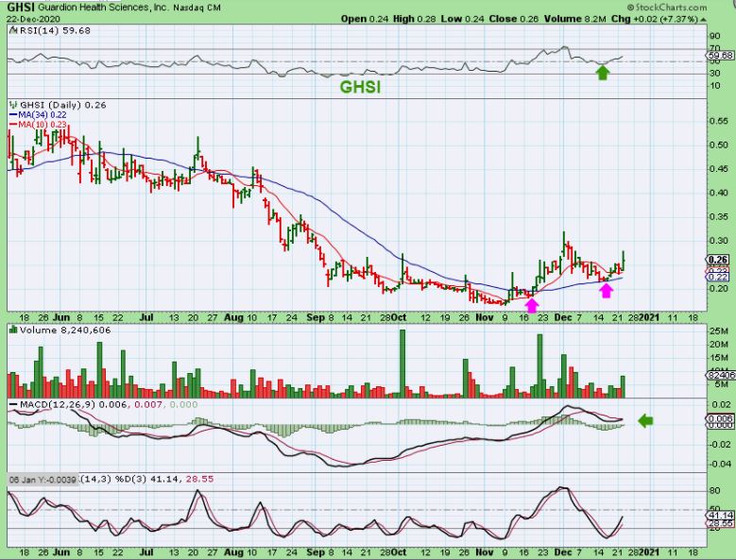The width and height of the screenshot is (736, 560).
Task: Click the RSI(14) 59.68 indicator label
Action: click(55, 30)
